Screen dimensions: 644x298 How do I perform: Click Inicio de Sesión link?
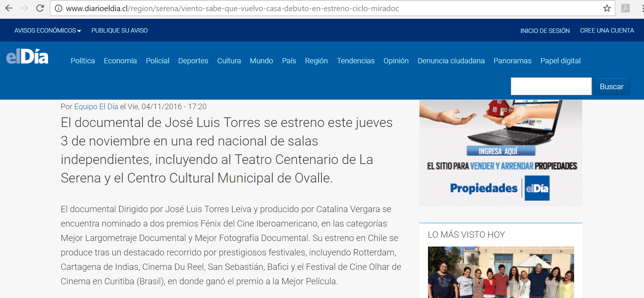point(544,31)
